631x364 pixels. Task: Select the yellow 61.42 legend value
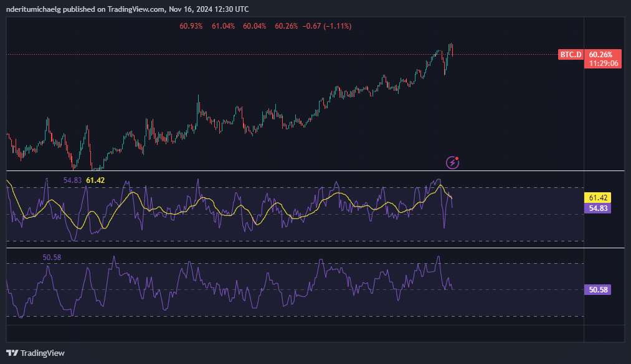pyautogui.click(x=95, y=180)
